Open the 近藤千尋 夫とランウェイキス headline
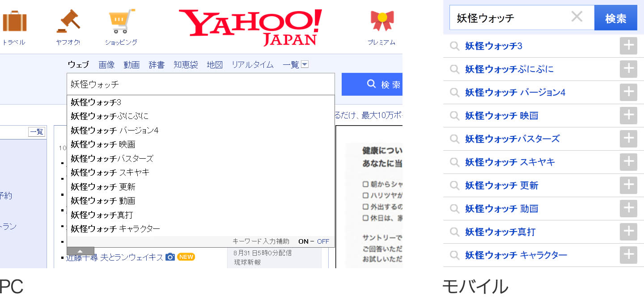Image resolution: width=644 pixels, height=304 pixels. [x=114, y=258]
